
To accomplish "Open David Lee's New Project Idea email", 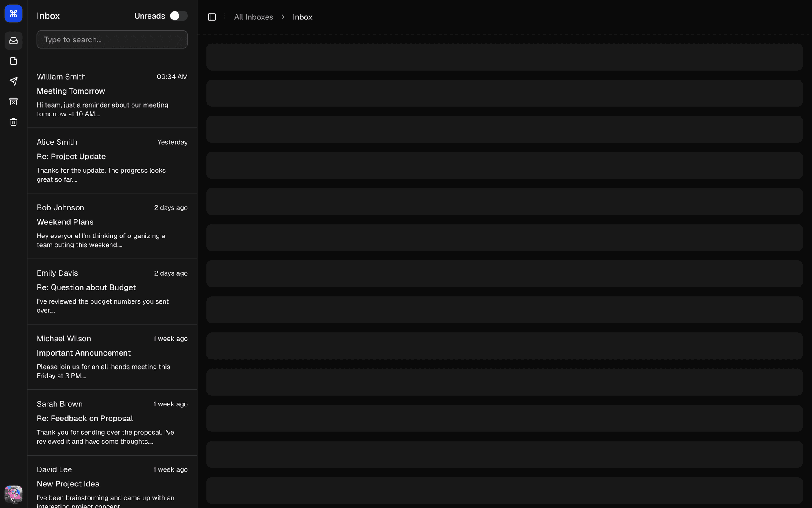I will (112, 485).
